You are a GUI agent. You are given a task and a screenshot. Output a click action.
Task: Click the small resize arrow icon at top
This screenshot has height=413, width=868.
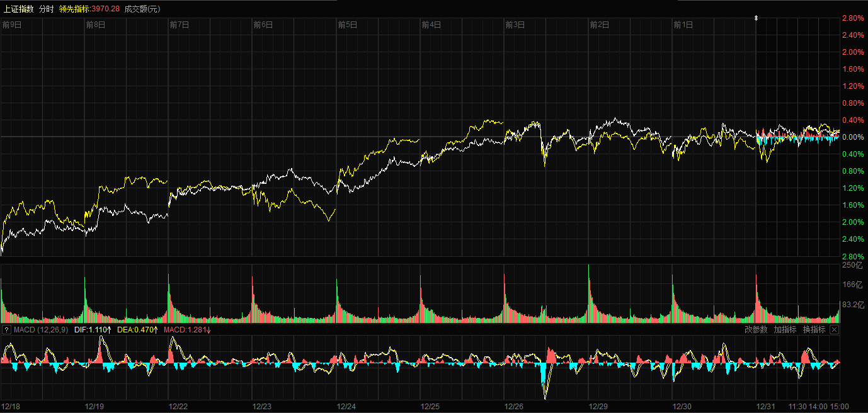[756, 18]
